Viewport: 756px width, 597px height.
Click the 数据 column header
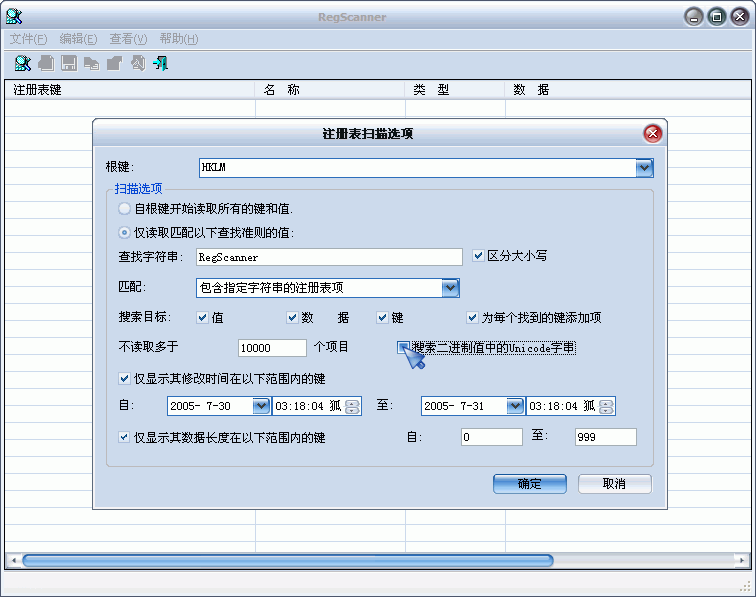[628, 90]
